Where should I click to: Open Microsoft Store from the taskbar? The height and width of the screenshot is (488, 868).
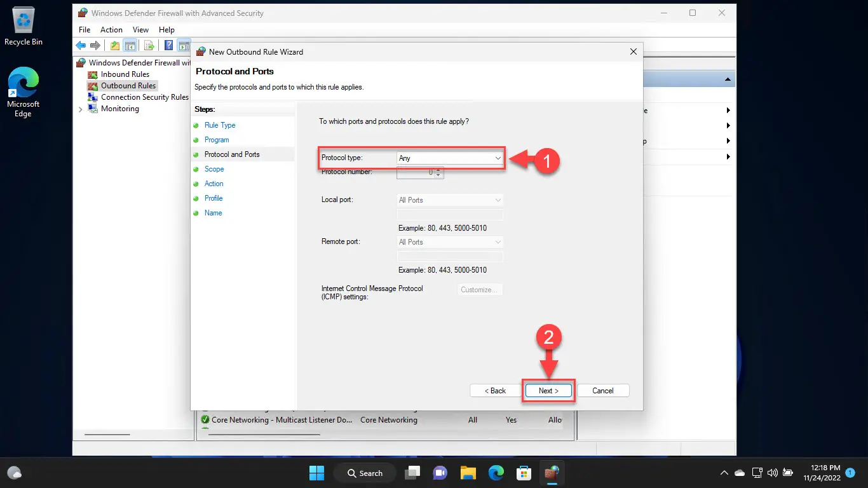pos(524,473)
